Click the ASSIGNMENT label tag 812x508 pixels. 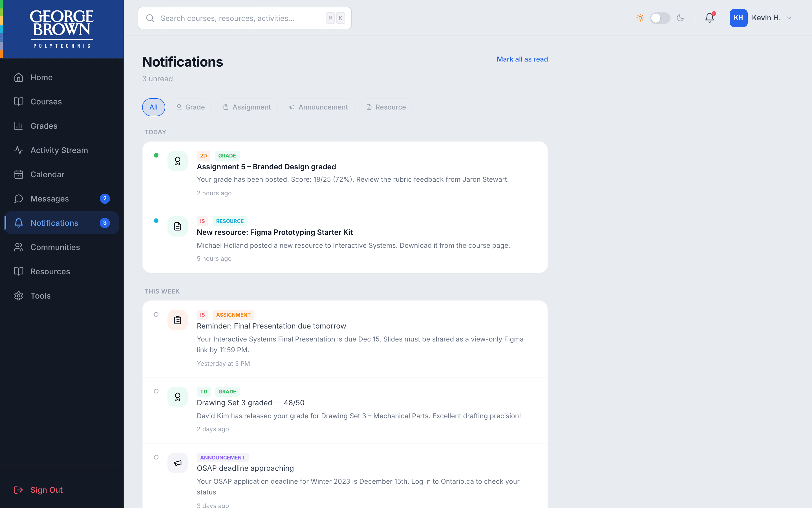tap(233, 315)
